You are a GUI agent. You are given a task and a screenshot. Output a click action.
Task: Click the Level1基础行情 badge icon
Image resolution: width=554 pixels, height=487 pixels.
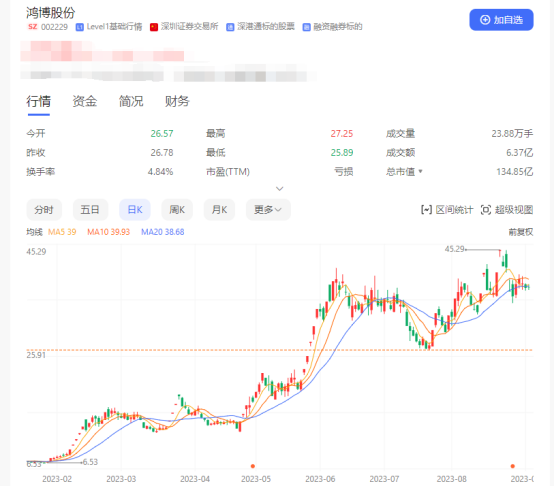[80, 27]
